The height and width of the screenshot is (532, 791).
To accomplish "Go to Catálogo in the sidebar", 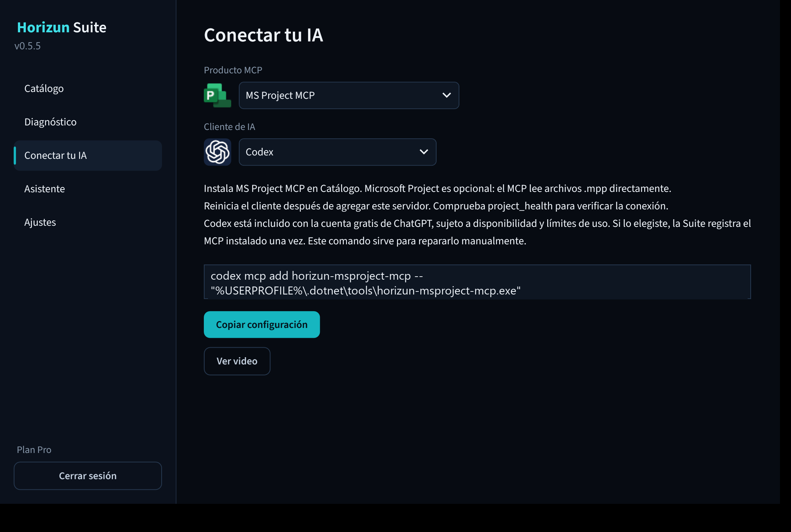I will click(x=88, y=89).
